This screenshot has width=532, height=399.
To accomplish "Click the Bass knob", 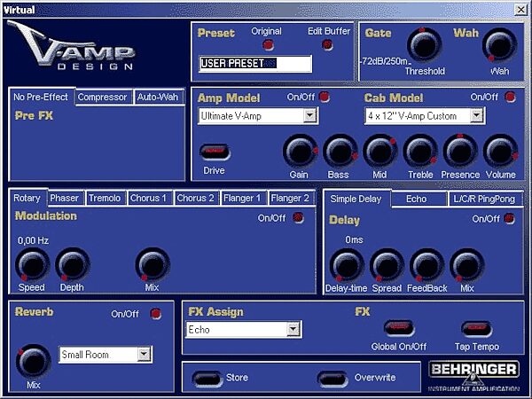I will click(340, 152).
